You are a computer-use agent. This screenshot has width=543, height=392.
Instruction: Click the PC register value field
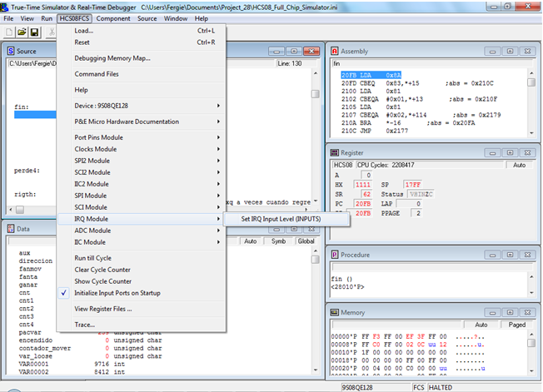point(364,202)
